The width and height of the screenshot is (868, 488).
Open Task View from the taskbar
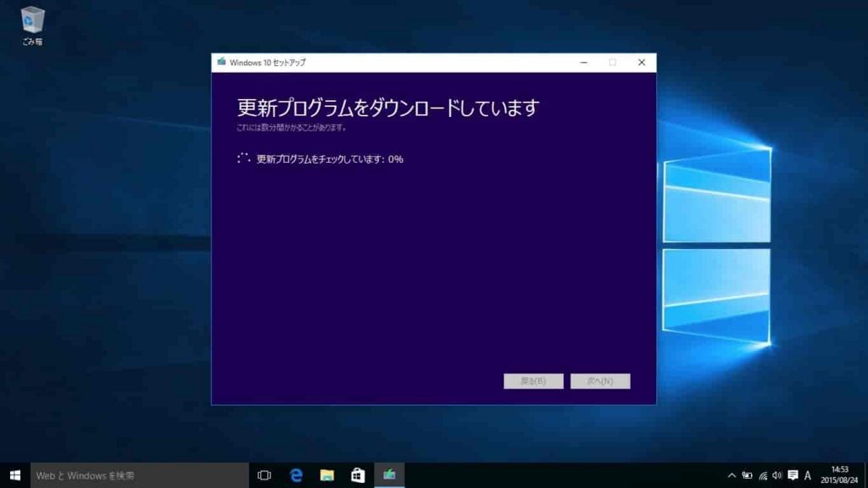264,475
